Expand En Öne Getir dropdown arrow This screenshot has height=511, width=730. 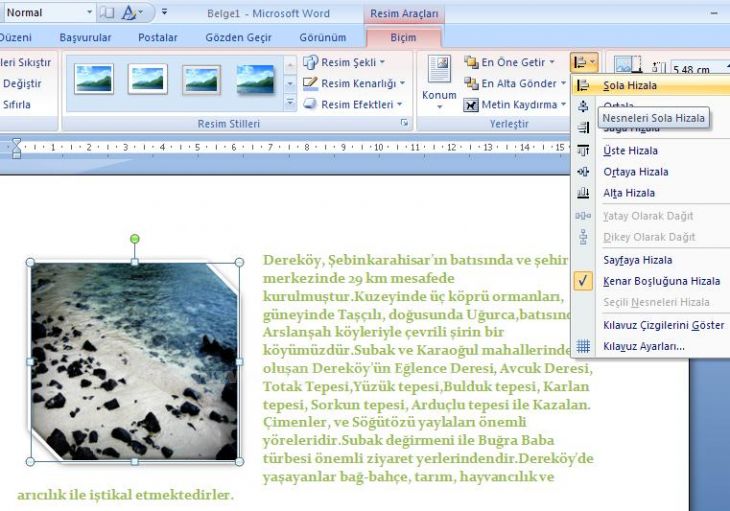point(552,62)
